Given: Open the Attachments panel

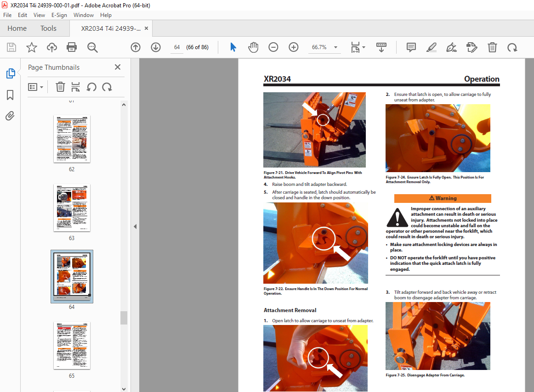Looking at the screenshot, I should click(x=10, y=117).
